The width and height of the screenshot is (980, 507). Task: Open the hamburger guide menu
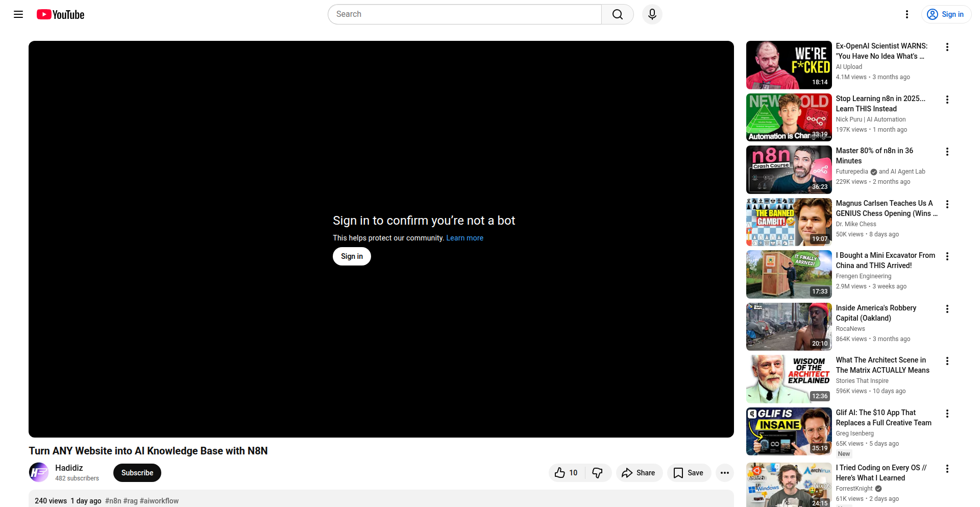[18, 14]
